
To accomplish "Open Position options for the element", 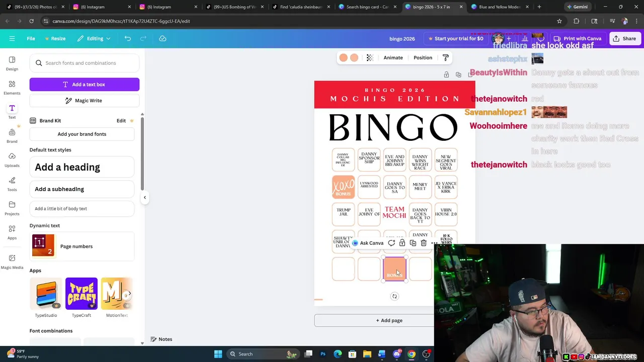I will pyautogui.click(x=423, y=58).
